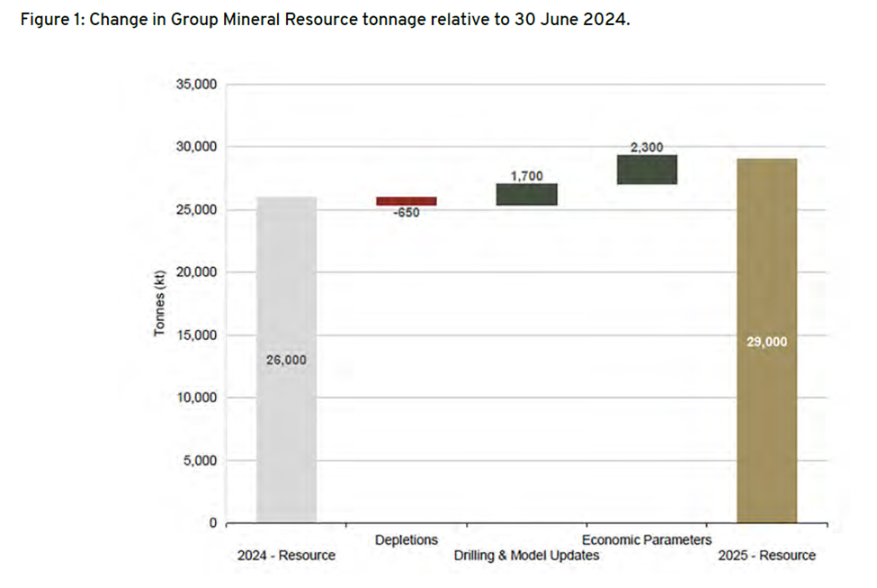Click the 20,000 y-axis tick label
The width and height of the screenshot is (877, 588).
click(193, 272)
